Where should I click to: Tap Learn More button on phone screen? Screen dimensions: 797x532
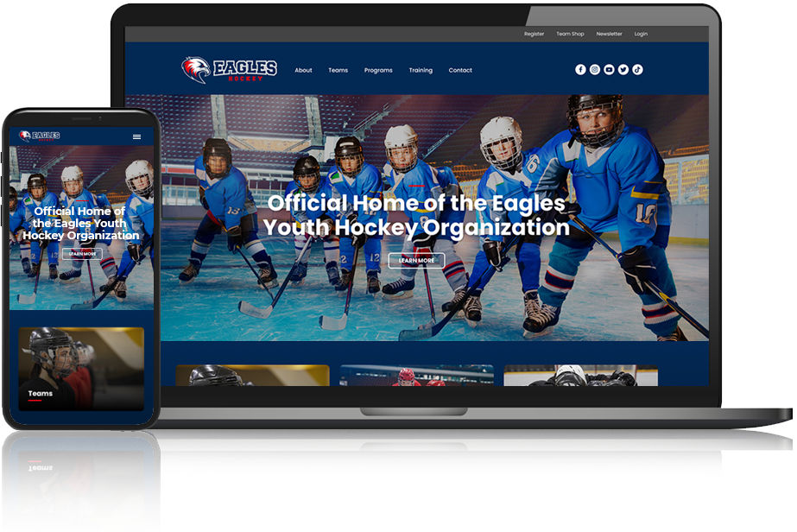[82, 254]
